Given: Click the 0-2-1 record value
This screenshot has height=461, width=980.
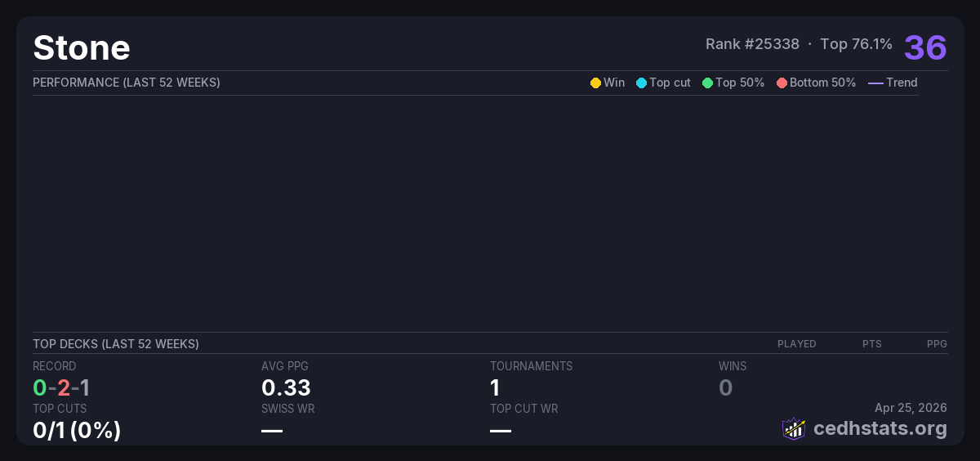Looking at the screenshot, I should click(x=61, y=387).
